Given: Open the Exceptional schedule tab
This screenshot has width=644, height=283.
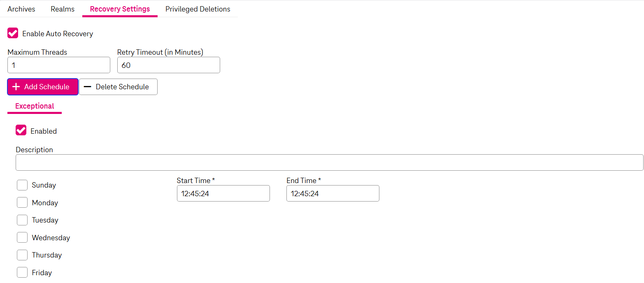Looking at the screenshot, I should pos(35,106).
